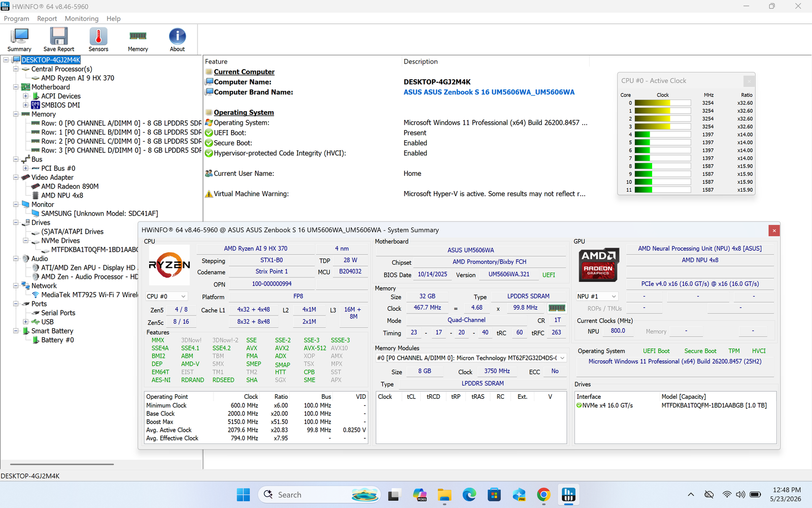Select the Serial Ports tree item

pyautogui.click(x=58, y=313)
